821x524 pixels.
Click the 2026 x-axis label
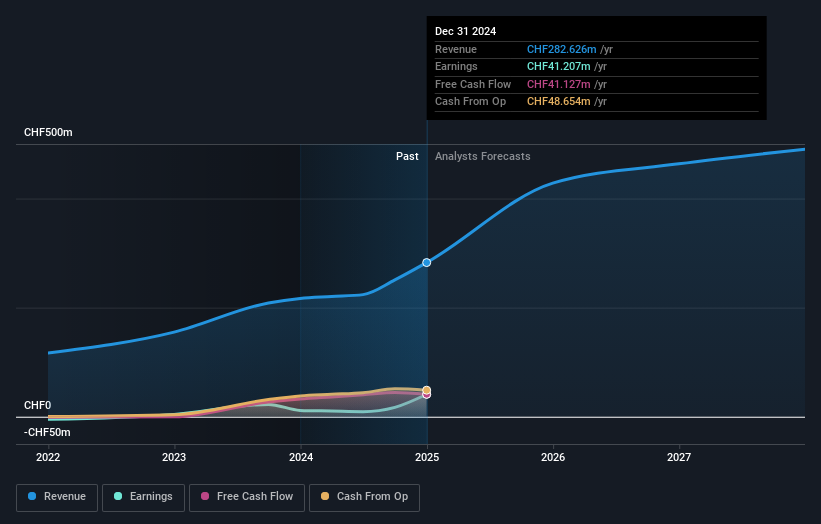click(553, 457)
